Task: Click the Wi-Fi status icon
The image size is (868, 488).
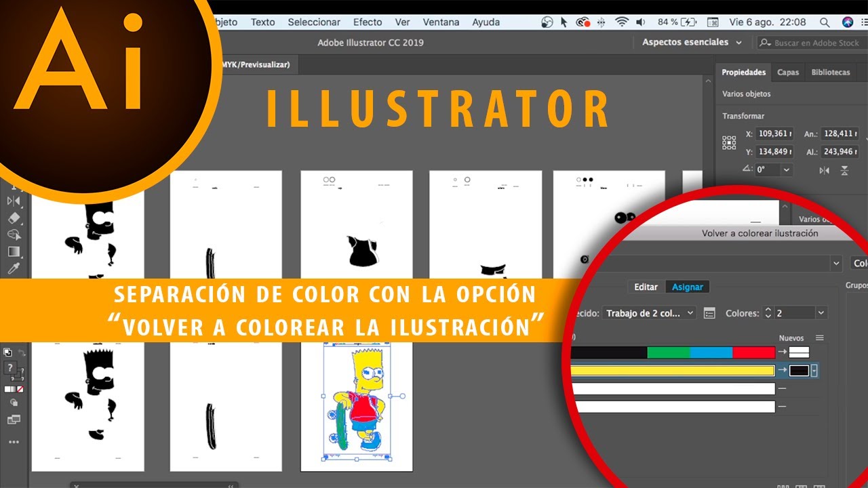Action: (x=622, y=22)
